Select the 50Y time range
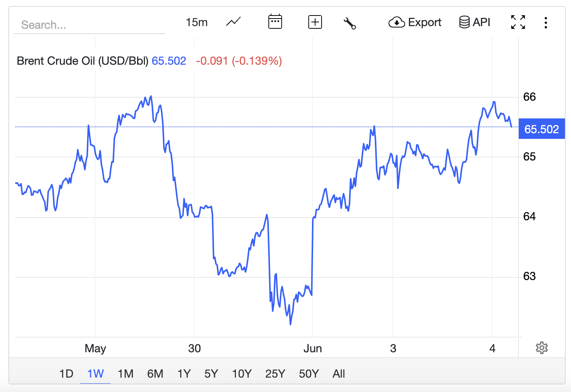 [x=309, y=374]
